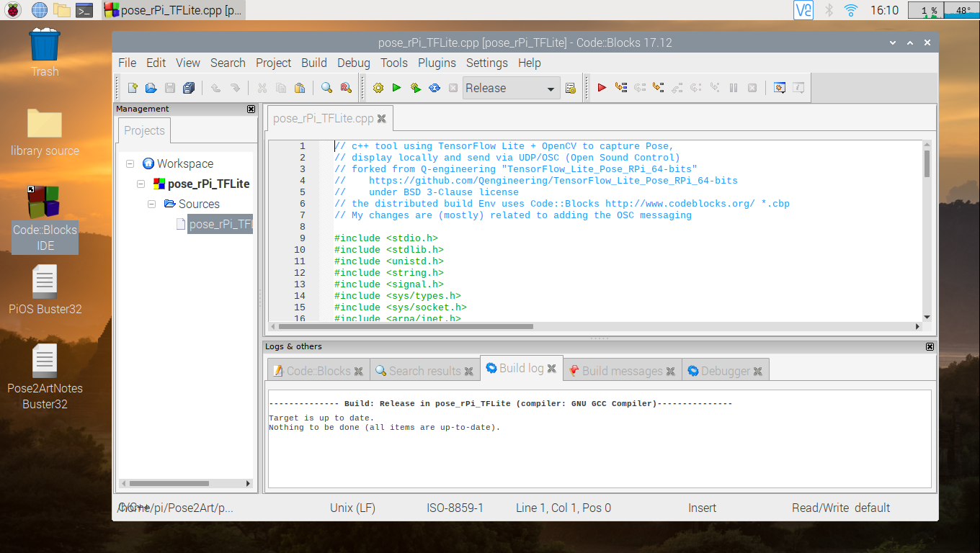Screen dimensions: 980x553
Task: Open the VNC server tray icon
Action: coord(803,10)
